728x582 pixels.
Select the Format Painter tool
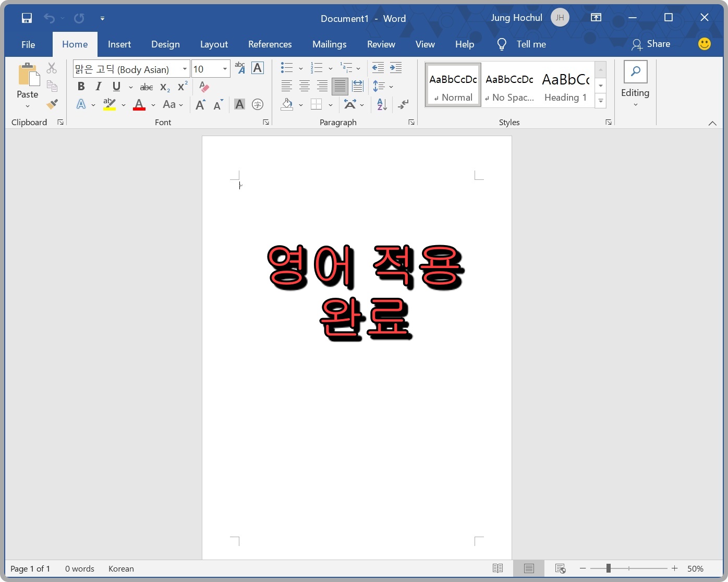52,104
